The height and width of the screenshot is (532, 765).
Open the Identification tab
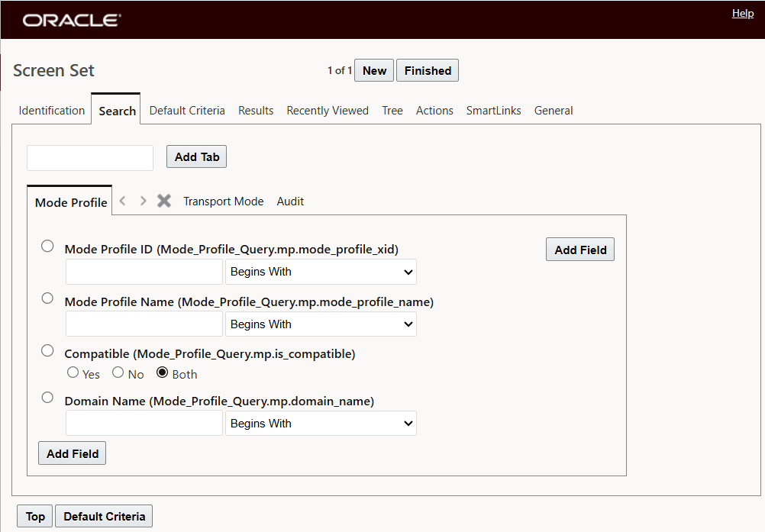coord(51,110)
